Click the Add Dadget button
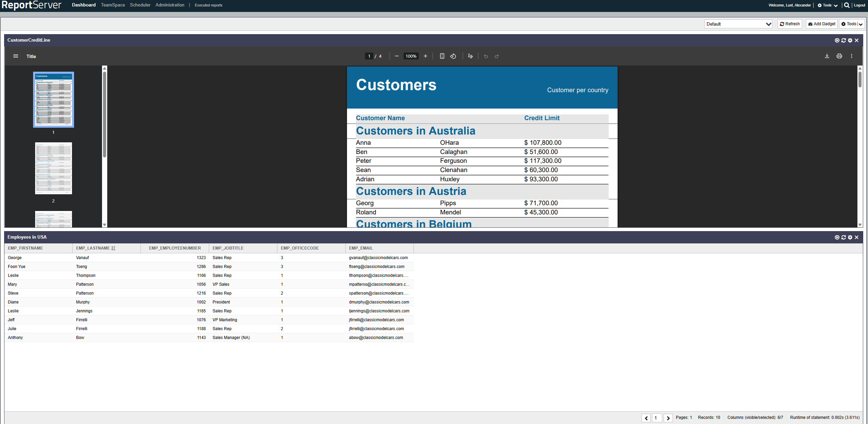Screen dimensions: 868x424 point(822,24)
